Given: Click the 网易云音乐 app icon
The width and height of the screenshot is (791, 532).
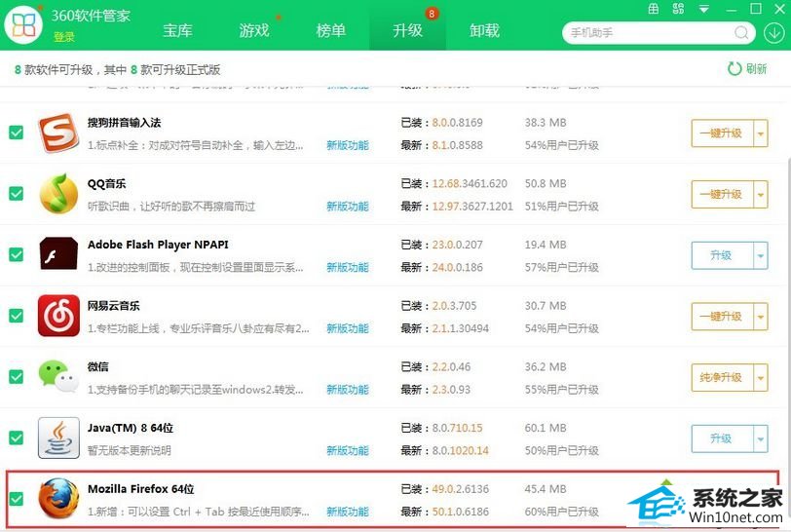Looking at the screenshot, I should click(58, 316).
